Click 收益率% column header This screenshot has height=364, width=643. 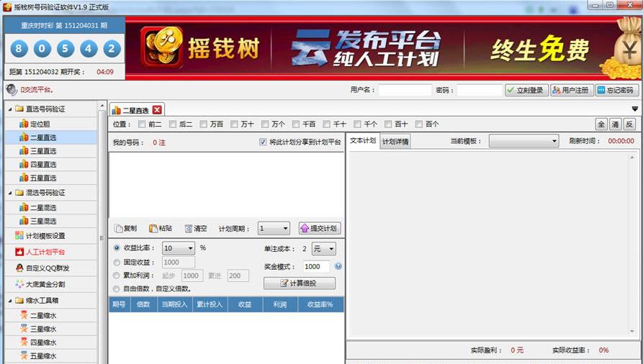320,304
